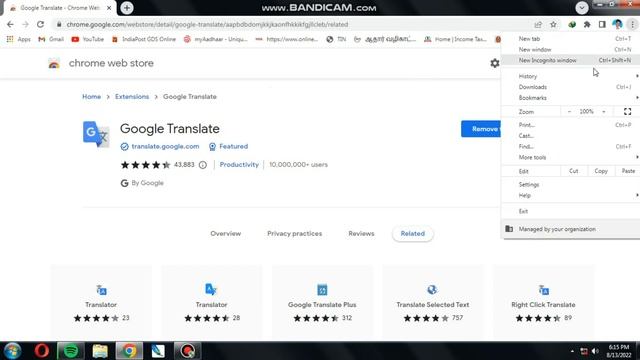
Task: Click Remove from Chrome button
Action: 481,129
